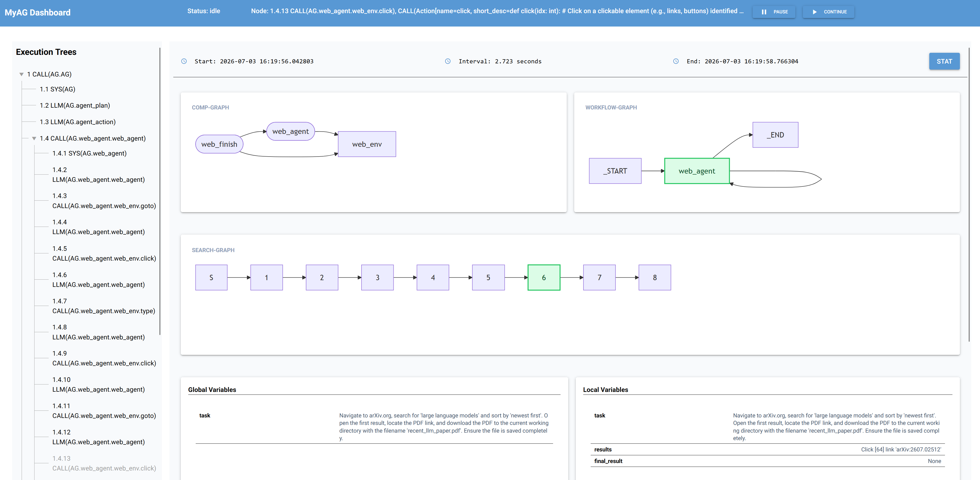This screenshot has height=480, width=980.
Task: Click the web_finish node in comp-graph
Action: (219, 144)
